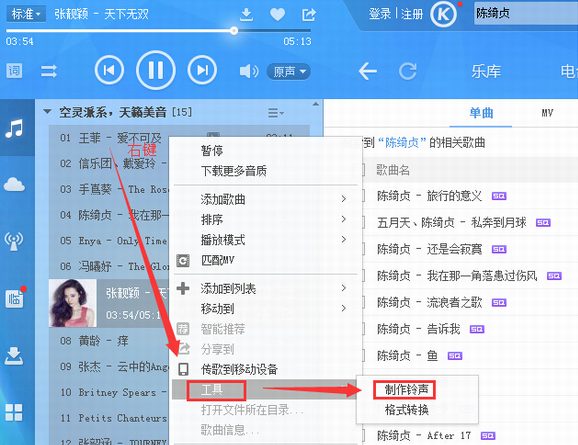Show lyrics with the 词 icon
Image resolution: width=578 pixels, height=445 pixels.
(x=14, y=70)
